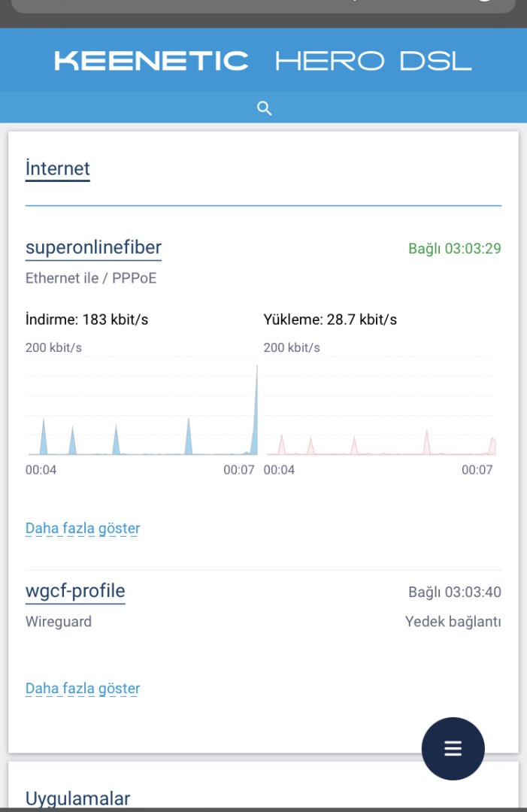Click the Ethernet ile / PPPoE text
The height and width of the screenshot is (812, 527).
(91, 278)
